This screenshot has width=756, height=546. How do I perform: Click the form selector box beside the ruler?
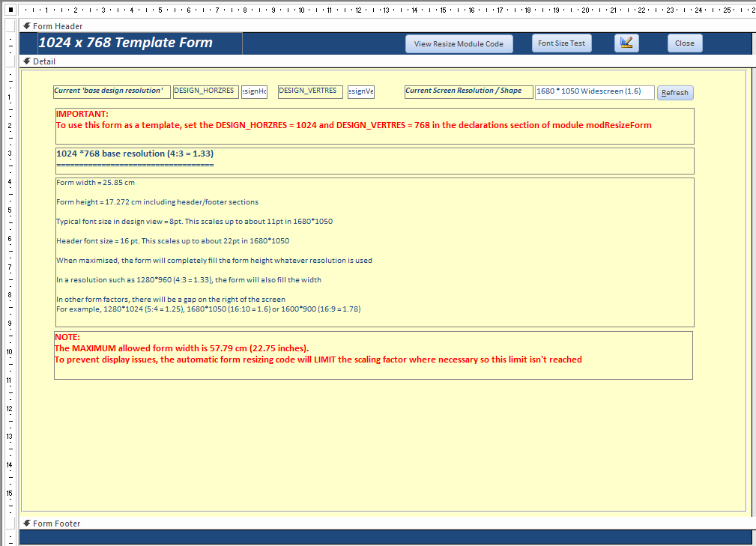[10, 10]
